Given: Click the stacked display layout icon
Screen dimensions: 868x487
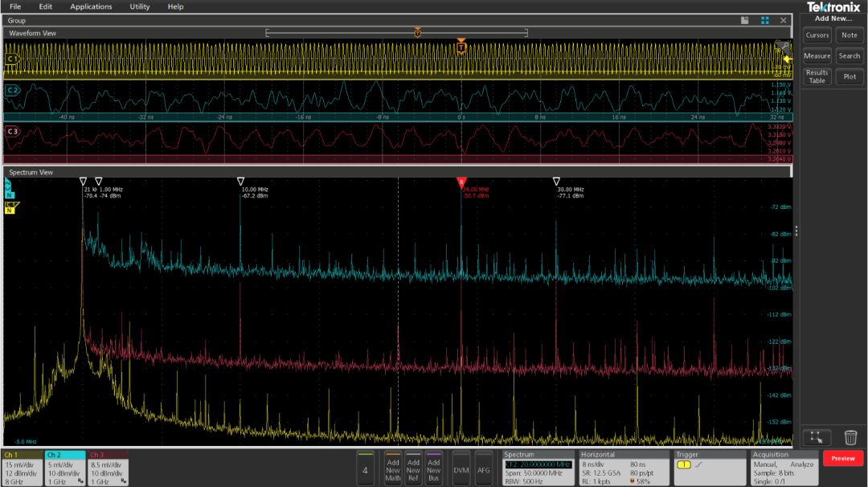Looking at the screenshot, I should coord(744,20).
